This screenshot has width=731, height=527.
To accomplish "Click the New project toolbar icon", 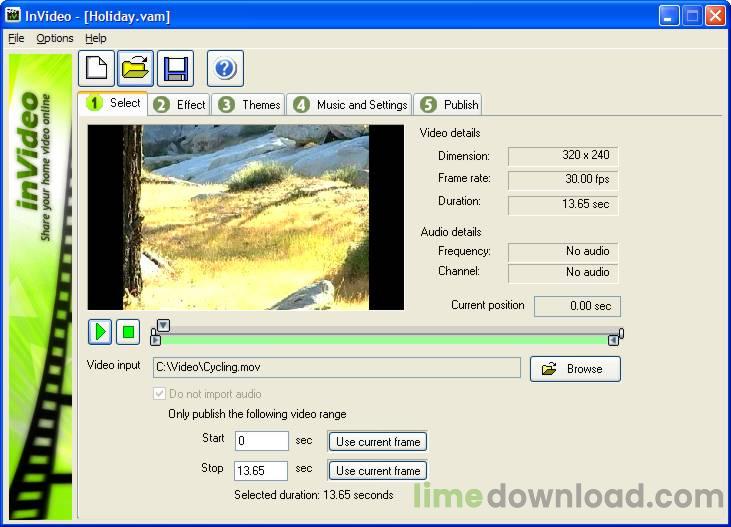I will pyautogui.click(x=96, y=69).
